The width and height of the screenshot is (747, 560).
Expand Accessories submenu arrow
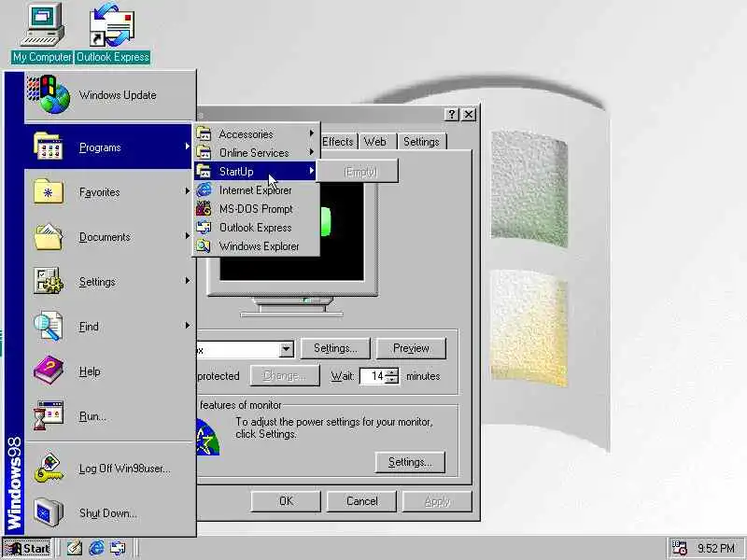tap(312, 133)
